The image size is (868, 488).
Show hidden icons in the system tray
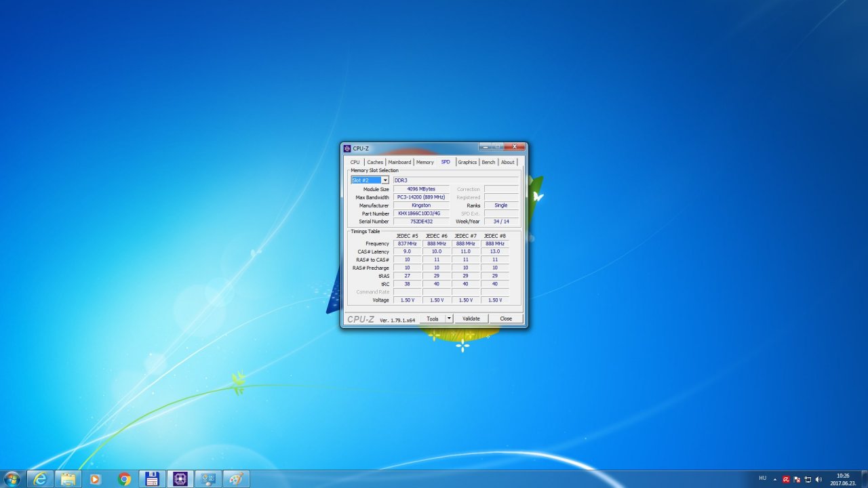pos(775,479)
